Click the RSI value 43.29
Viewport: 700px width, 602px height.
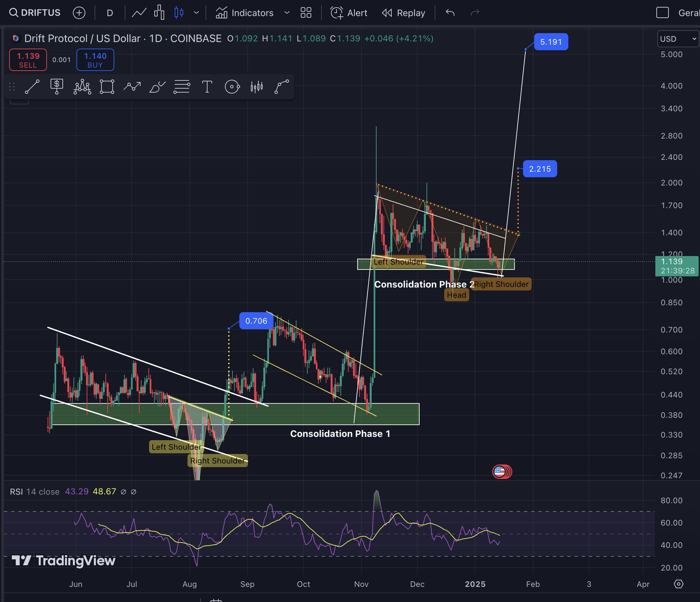point(77,491)
